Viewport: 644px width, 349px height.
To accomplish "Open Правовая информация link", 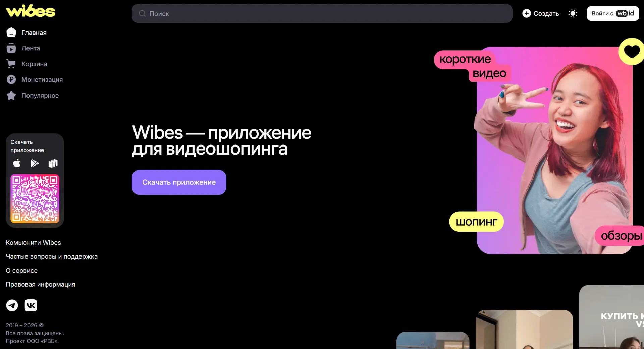I will [x=40, y=284].
